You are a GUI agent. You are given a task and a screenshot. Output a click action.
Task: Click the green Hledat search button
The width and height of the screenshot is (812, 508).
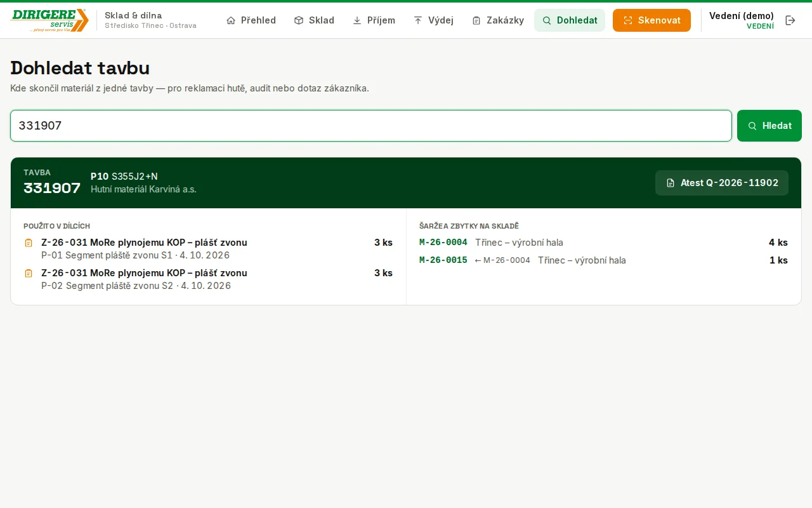769,126
